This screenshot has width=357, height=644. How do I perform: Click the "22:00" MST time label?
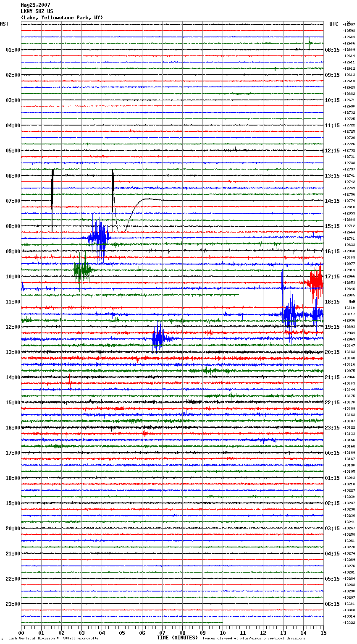pyautogui.click(x=13, y=579)
